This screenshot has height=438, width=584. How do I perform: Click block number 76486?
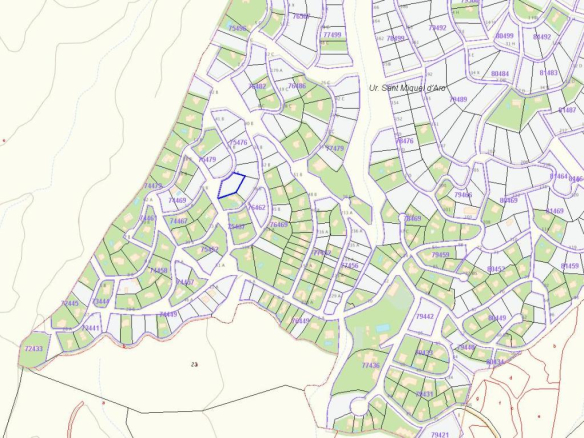(297, 86)
